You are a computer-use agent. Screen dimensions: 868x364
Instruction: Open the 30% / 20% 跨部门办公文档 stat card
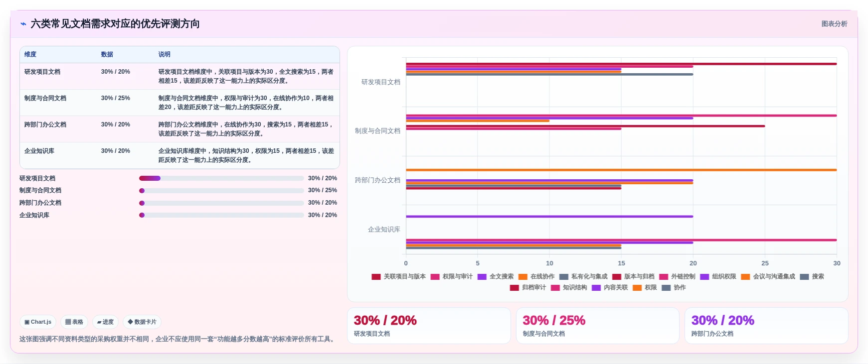pyautogui.click(x=766, y=326)
